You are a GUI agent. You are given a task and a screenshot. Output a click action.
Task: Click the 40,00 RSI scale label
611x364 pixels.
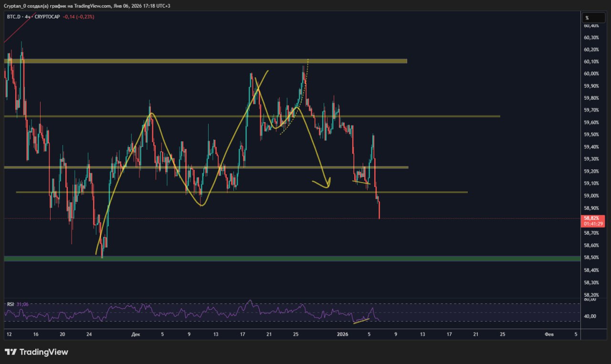(x=590, y=316)
